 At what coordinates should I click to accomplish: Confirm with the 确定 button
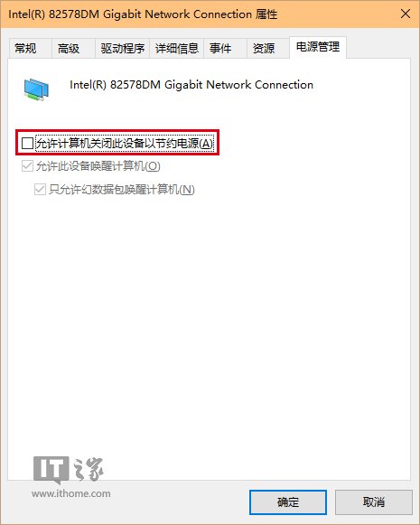coord(288,502)
